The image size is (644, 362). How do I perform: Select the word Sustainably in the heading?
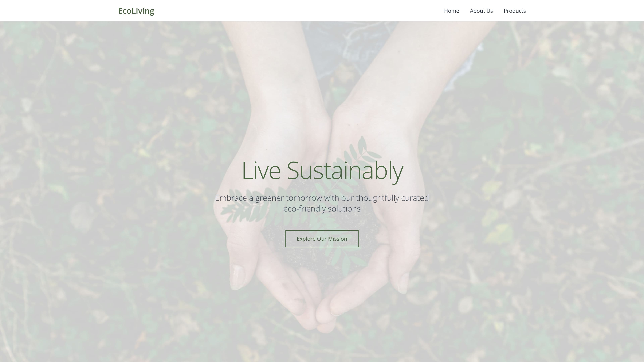coord(345,171)
